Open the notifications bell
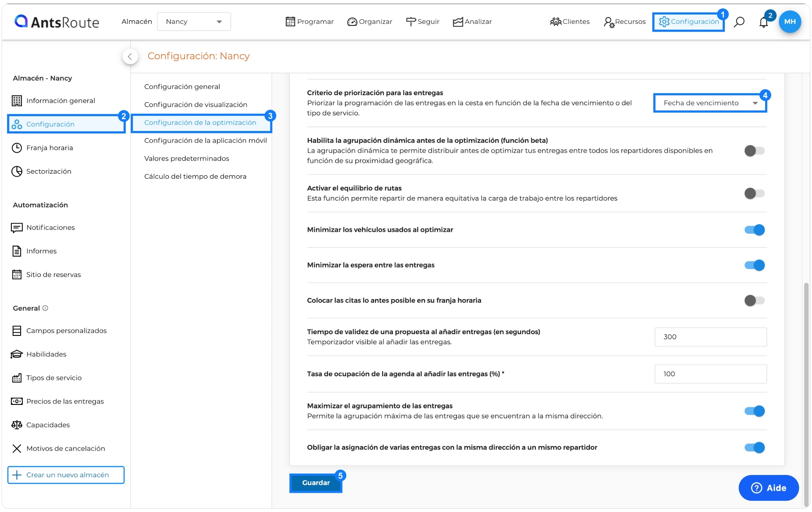 coord(763,22)
